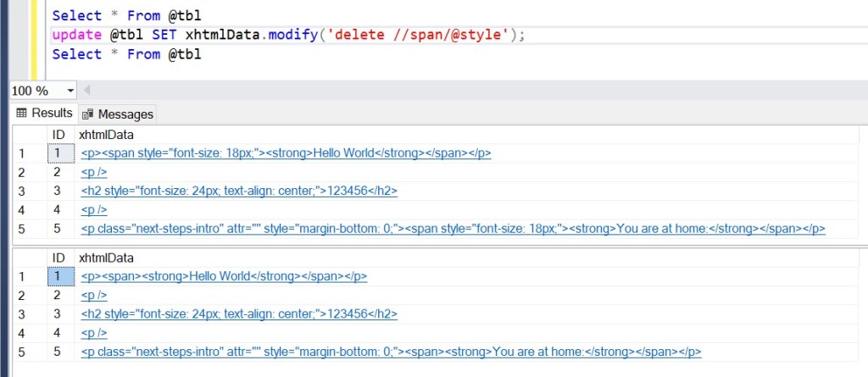Image resolution: width=868 pixels, height=377 pixels.
Task: Open top grid row 1 Hello World XML link
Action: point(286,153)
